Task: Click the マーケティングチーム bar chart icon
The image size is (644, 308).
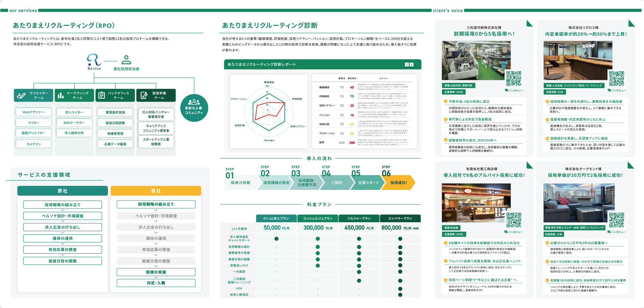Action: pos(61,95)
